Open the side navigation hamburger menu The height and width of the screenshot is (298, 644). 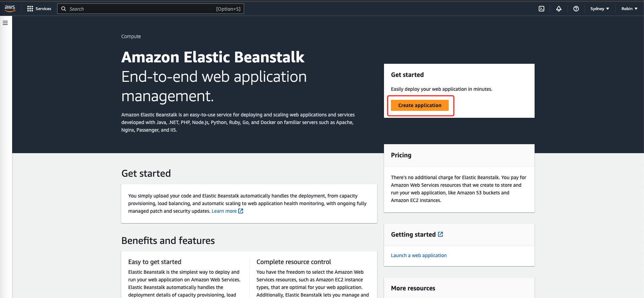point(5,23)
